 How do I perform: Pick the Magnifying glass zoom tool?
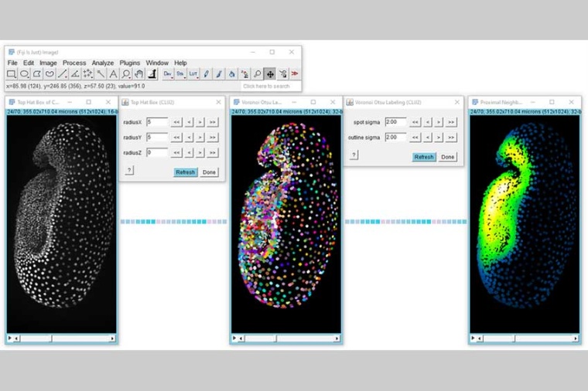click(x=126, y=74)
